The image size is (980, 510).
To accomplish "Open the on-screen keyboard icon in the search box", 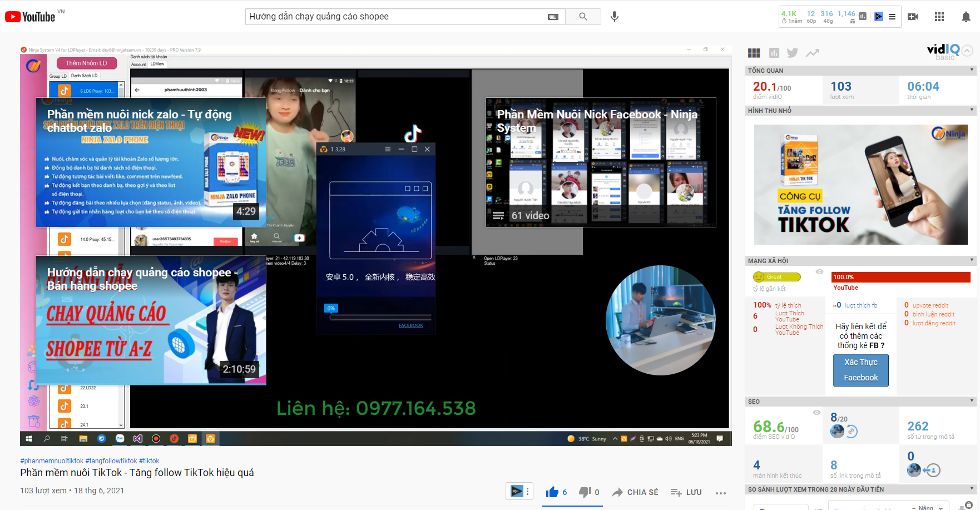I will (x=553, y=17).
